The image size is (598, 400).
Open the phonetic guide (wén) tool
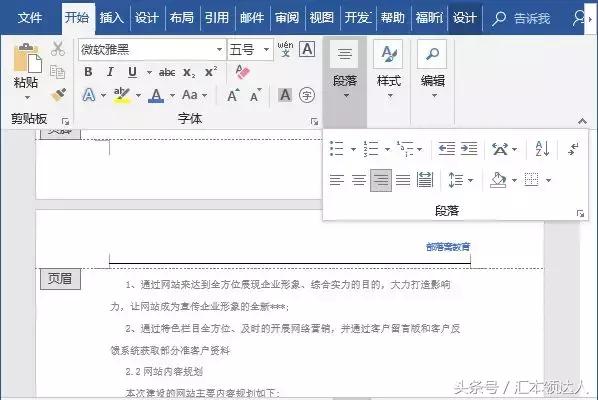(285, 49)
